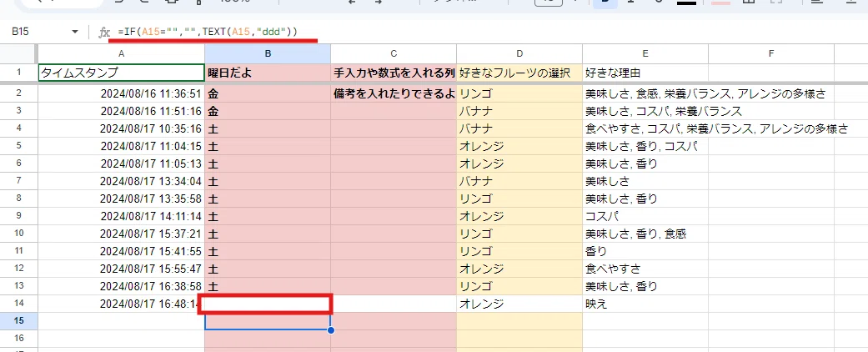The width and height of the screenshot is (868, 352).
Task: Click the 手入力や数式を入れる列 header cell
Action: (394, 73)
